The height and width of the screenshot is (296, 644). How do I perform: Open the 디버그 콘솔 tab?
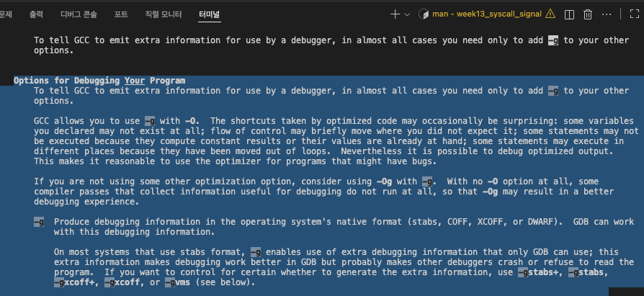[79, 14]
